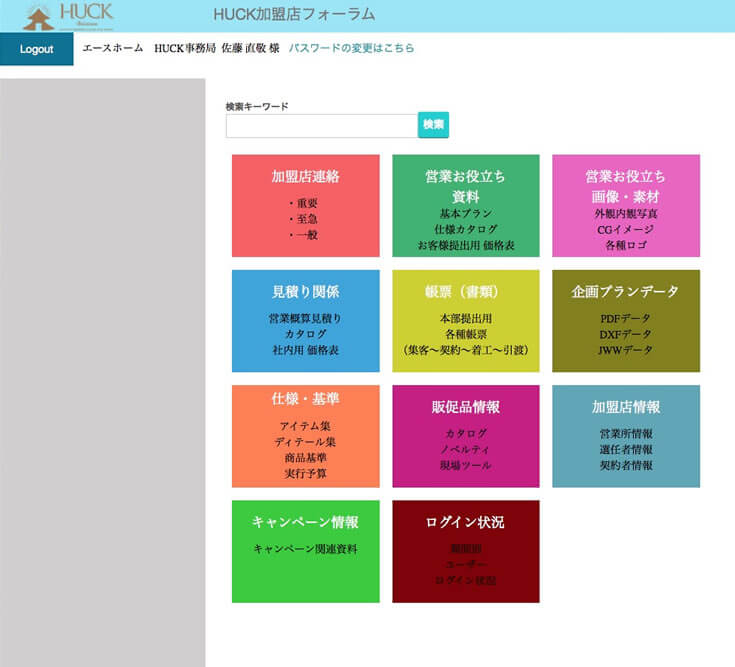Click ・一般 in the 加盟店連絡 tile
Screen dimensions: 735x667
click(303, 235)
